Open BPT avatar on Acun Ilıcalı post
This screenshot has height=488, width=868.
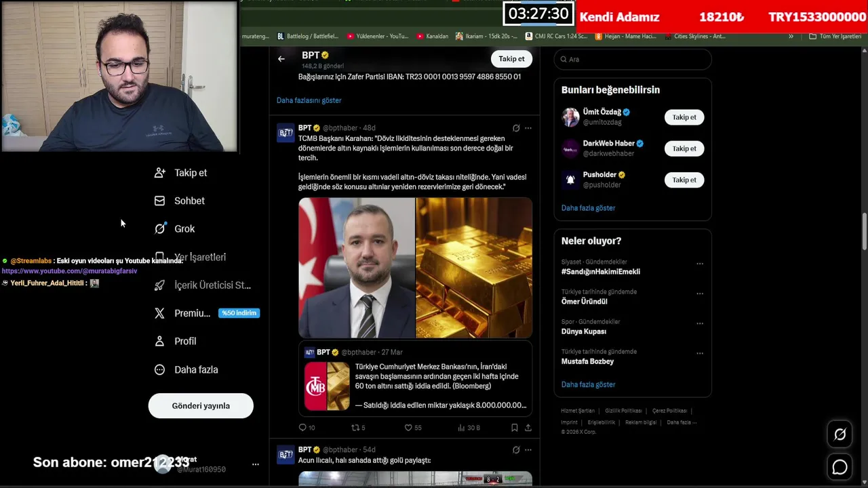(285, 453)
